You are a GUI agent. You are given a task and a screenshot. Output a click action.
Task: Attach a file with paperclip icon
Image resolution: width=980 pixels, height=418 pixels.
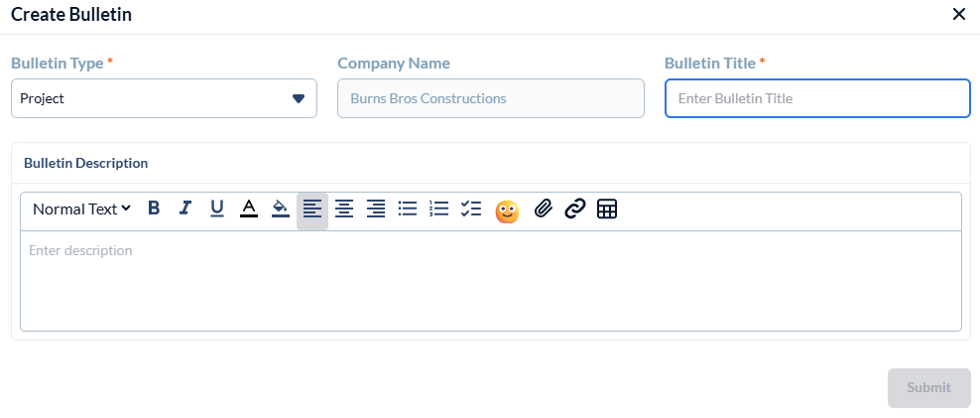click(543, 209)
